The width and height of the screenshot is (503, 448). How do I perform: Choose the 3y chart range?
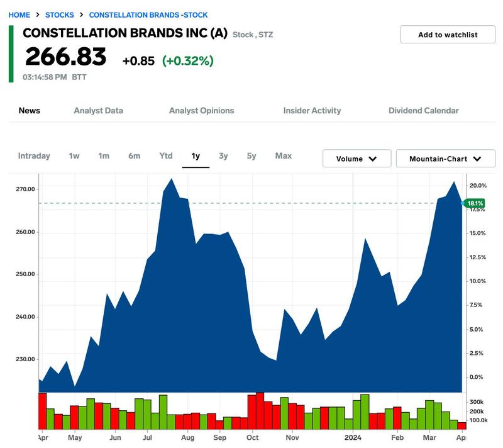pos(223,156)
